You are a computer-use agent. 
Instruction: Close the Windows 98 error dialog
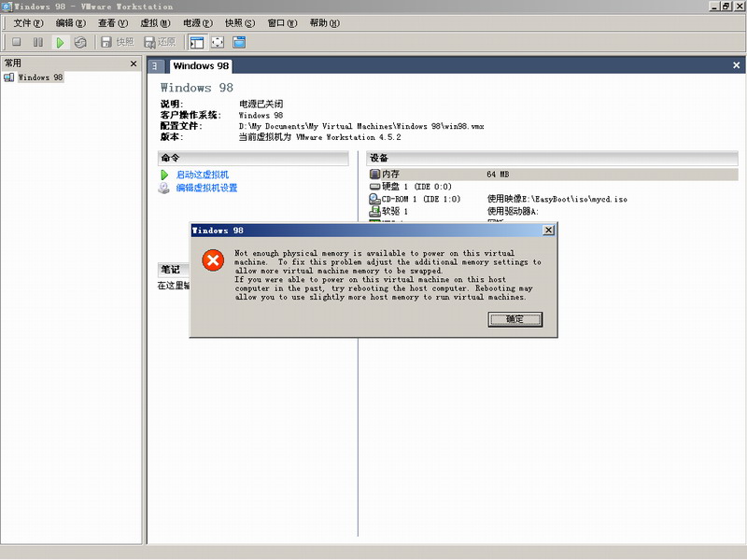pyautogui.click(x=548, y=231)
